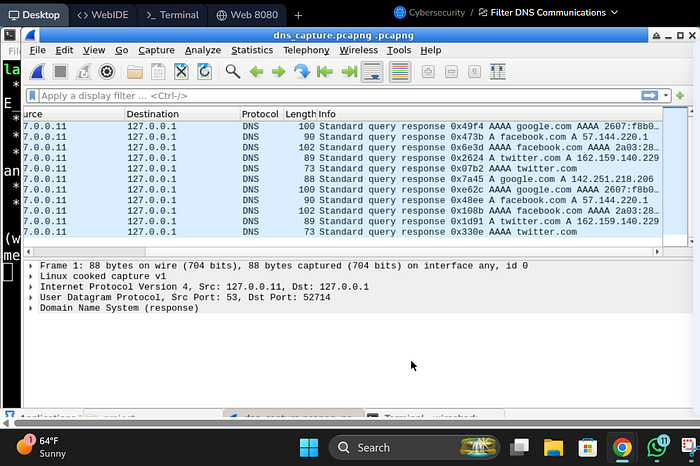Expand User Datagram Protocol row
This screenshot has height=466, width=700.
coord(30,298)
